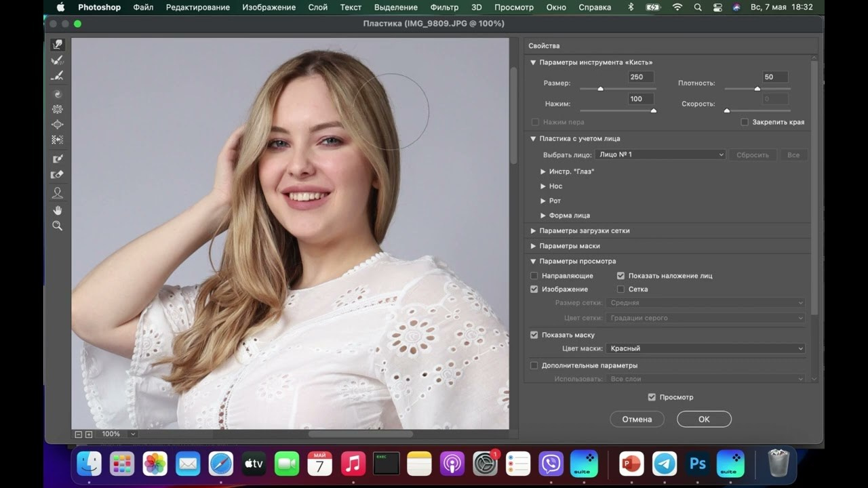Expand the Форма лица section
Viewport: 868px width, 488px height.
click(543, 216)
